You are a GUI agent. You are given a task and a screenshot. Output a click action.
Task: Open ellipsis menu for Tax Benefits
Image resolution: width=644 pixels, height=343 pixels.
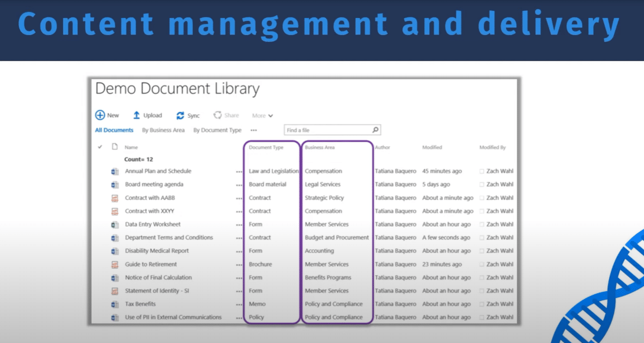(x=239, y=304)
